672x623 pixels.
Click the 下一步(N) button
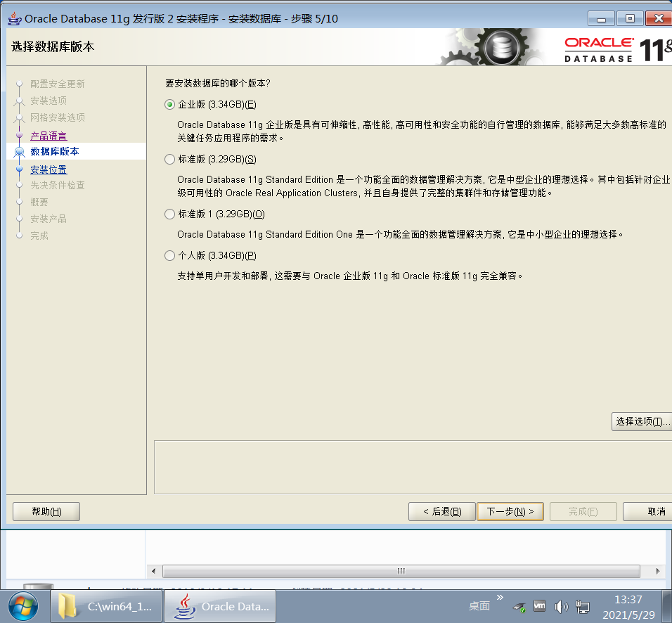click(x=510, y=511)
